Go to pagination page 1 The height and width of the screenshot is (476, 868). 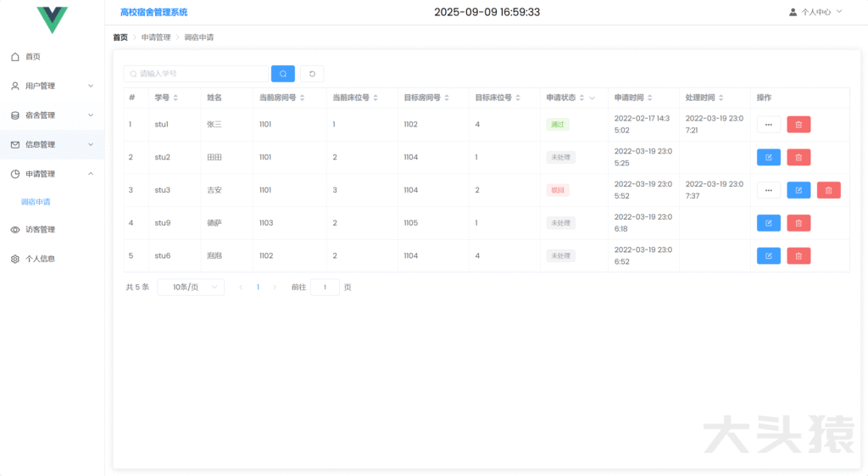point(258,287)
